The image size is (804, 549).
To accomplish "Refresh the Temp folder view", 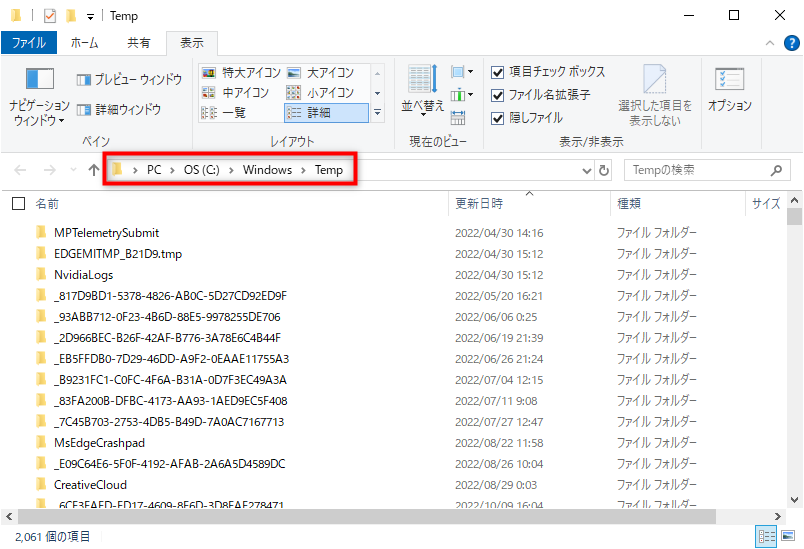I will pyautogui.click(x=604, y=170).
